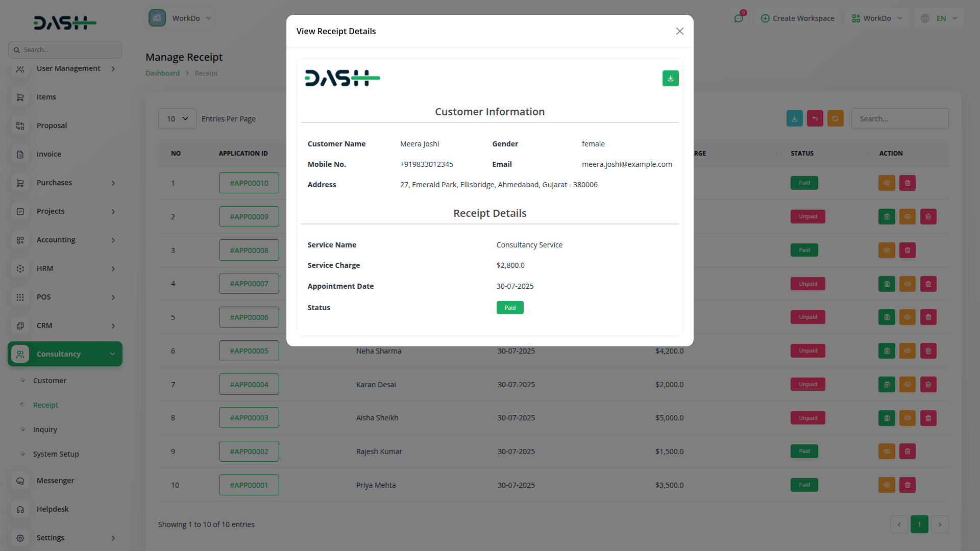Delete receipt row #APP00010 with trash icon
The height and width of the screenshot is (551, 980).
pos(907,183)
